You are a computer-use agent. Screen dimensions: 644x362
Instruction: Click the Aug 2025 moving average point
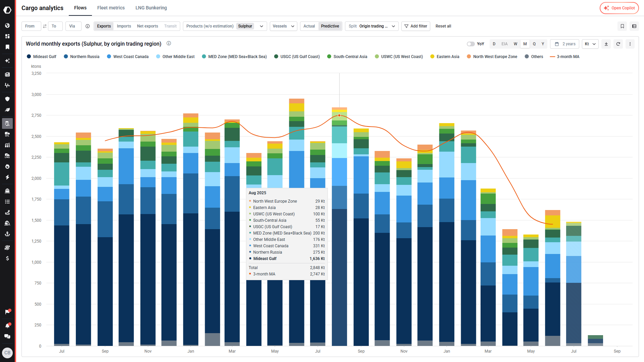pos(339,115)
